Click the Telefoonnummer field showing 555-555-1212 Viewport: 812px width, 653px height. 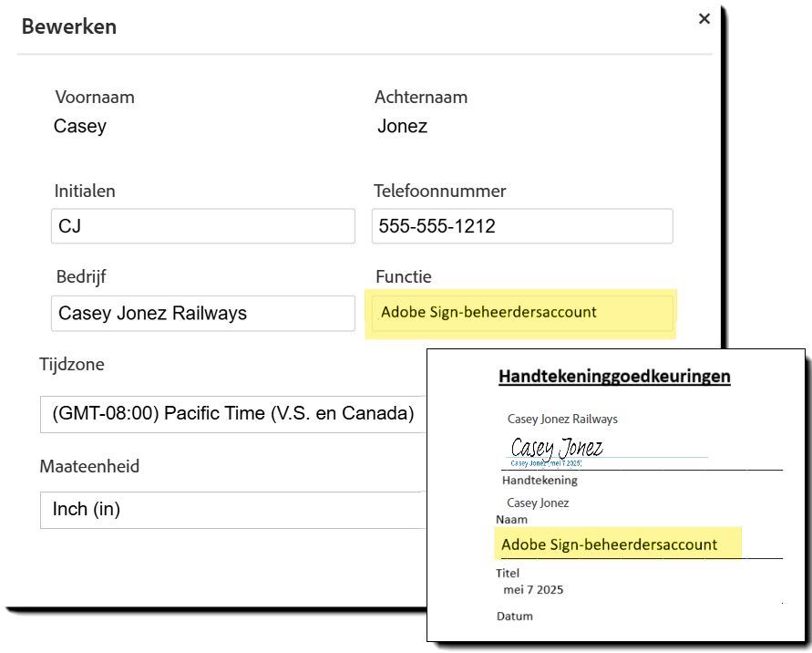[522, 226]
